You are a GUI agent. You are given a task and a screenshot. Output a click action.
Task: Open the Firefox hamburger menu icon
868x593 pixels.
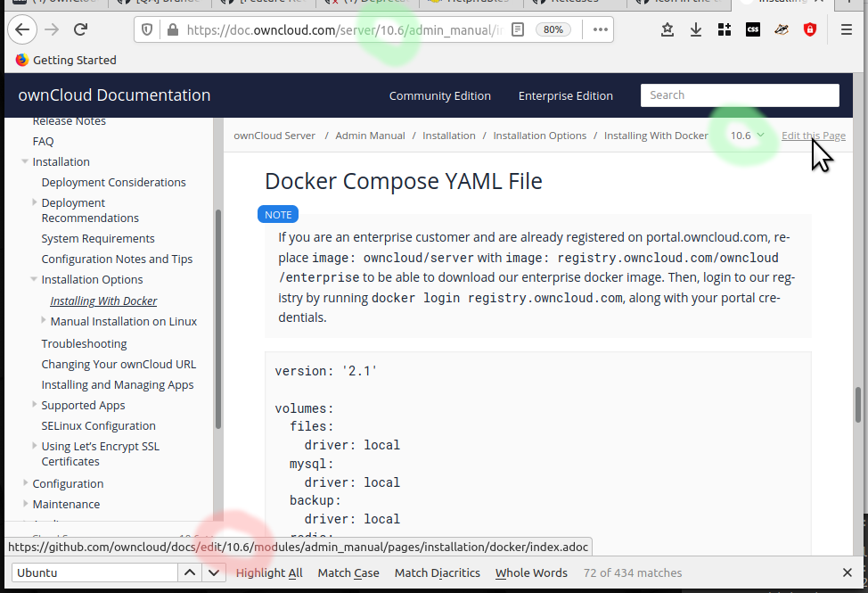pyautogui.click(x=845, y=29)
